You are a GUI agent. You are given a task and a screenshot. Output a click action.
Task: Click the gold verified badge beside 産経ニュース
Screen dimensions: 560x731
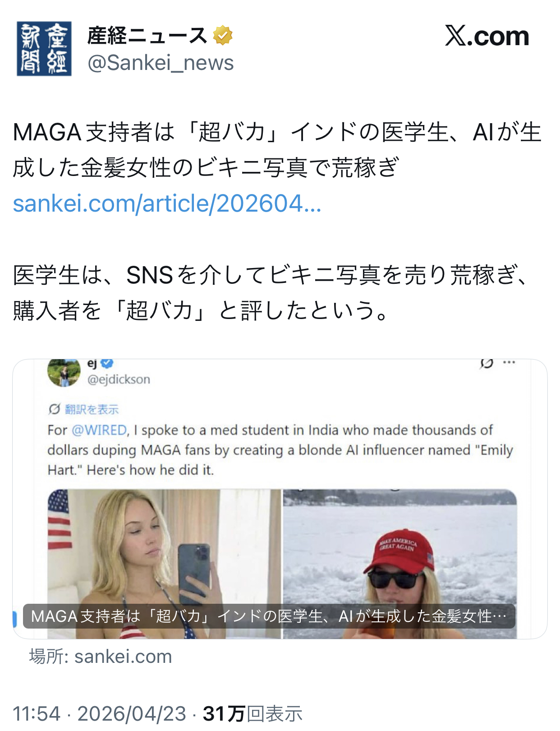[223, 36]
